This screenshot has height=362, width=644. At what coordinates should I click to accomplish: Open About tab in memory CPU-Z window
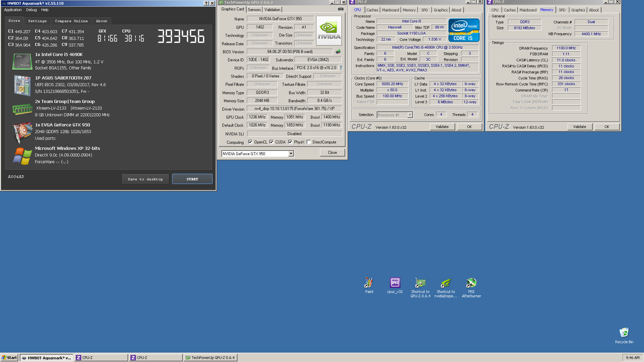point(594,10)
